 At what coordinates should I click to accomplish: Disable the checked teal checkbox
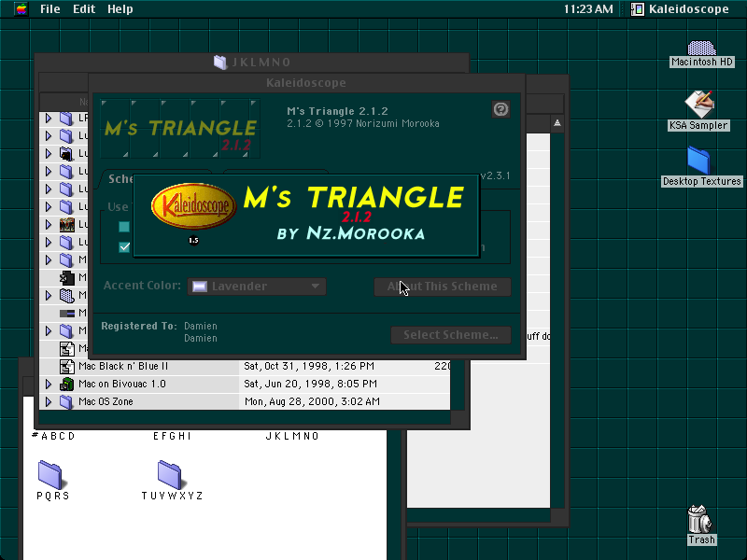(124, 246)
